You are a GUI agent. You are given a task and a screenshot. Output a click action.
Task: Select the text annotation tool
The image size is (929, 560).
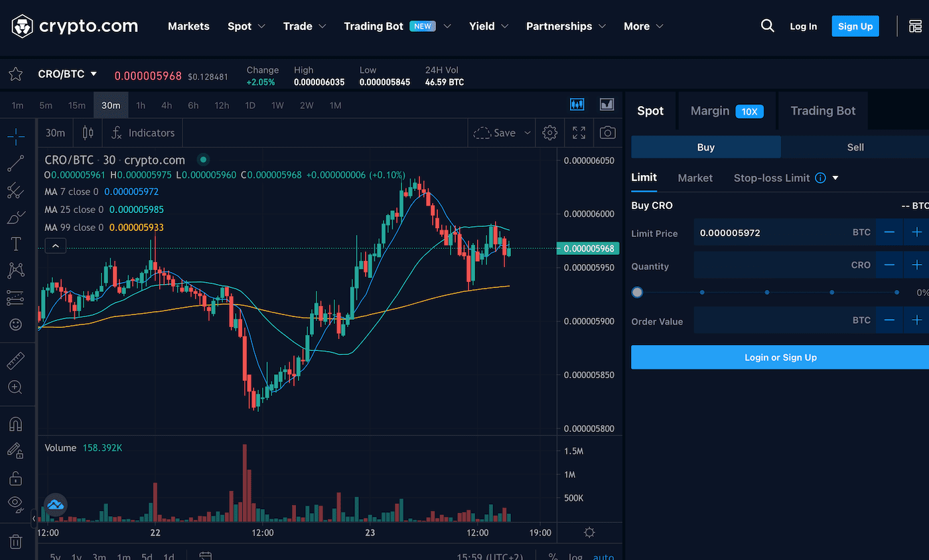16,244
